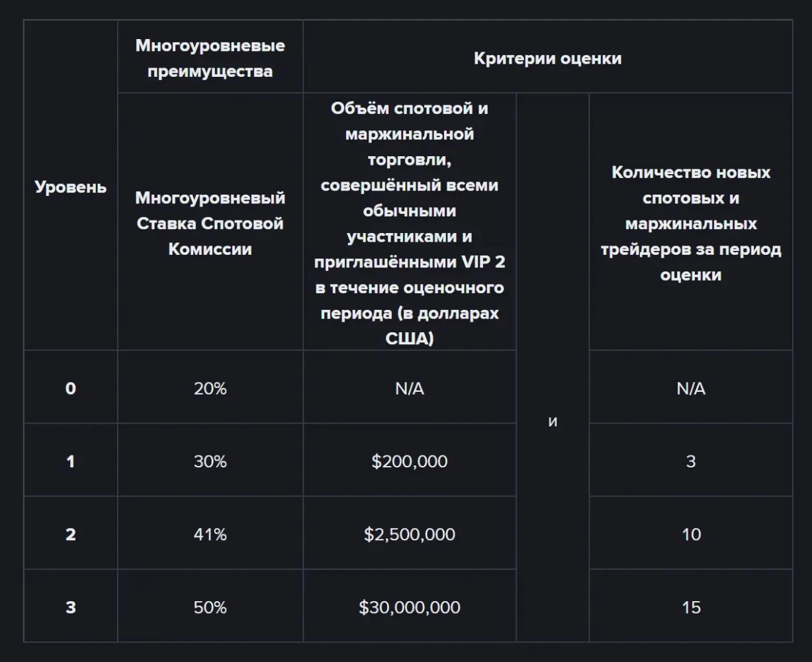Click N/A in the trading volume column
This screenshot has height=662, width=812.
click(409, 388)
